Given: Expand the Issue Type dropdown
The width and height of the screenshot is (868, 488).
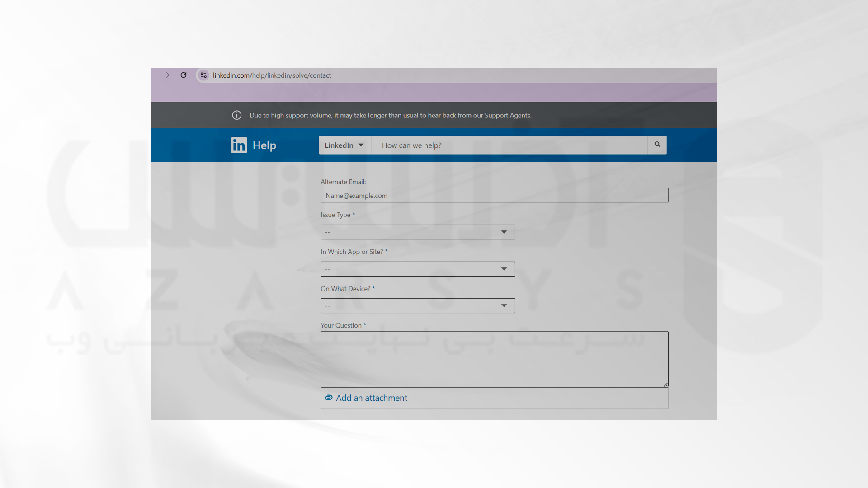Looking at the screenshot, I should coord(418,232).
